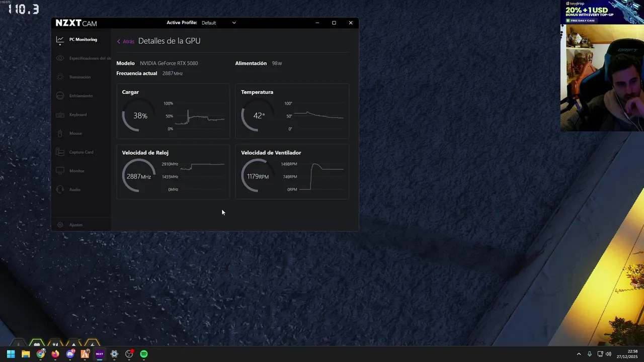Open Firefox from the taskbar
Viewport: 644px width, 362px height.
pyautogui.click(x=55, y=354)
